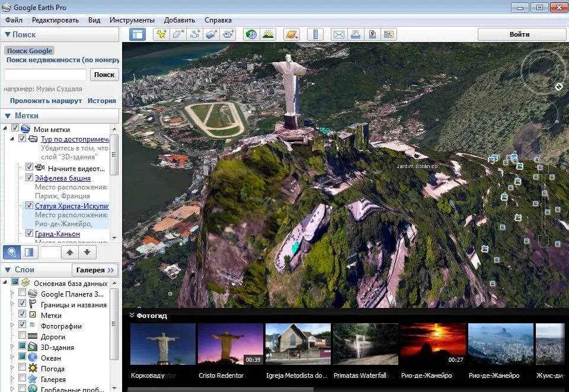
Task: Add an image overlay icon
Action: 212,34
